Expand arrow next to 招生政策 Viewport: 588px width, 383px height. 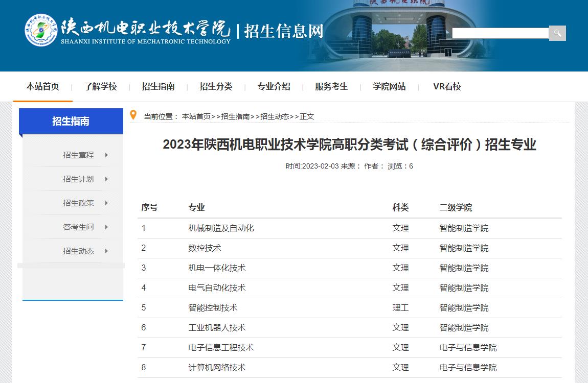[106, 203]
